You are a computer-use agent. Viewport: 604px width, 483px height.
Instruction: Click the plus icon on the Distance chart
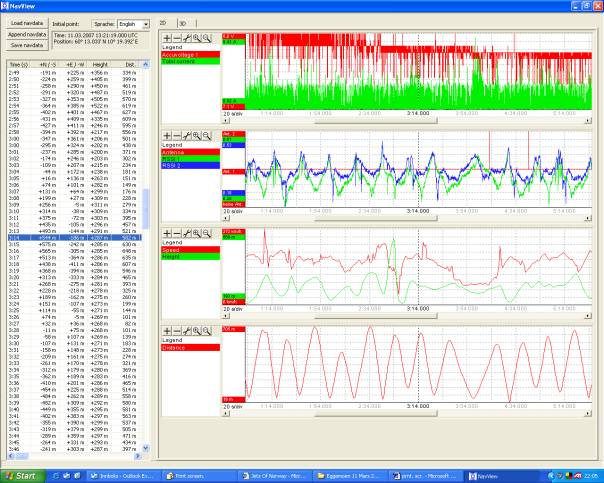pyautogui.click(x=167, y=331)
